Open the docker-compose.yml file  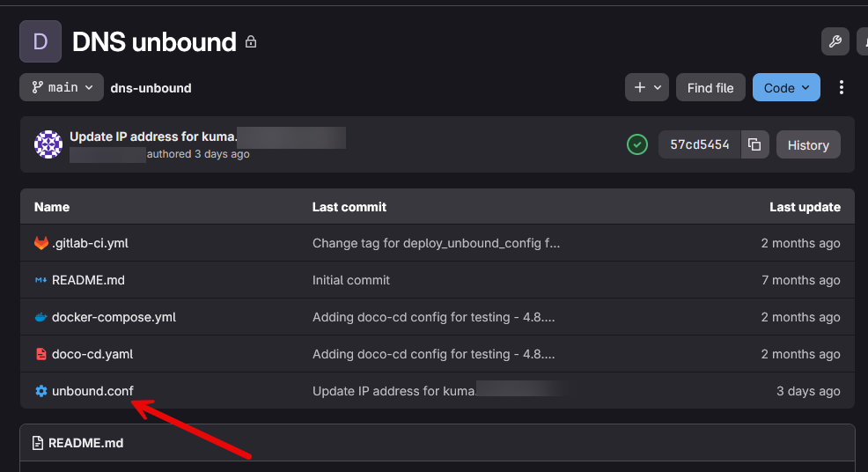(114, 317)
